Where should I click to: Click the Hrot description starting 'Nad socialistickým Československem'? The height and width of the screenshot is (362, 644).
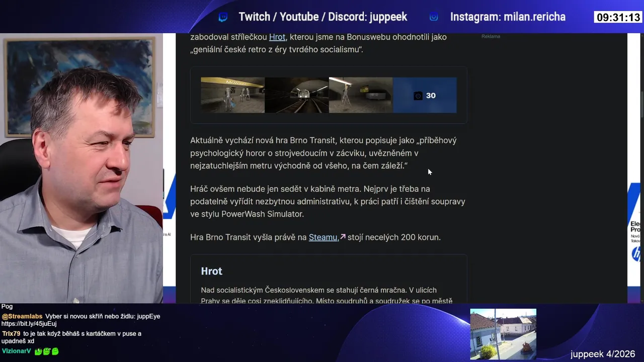327,296
